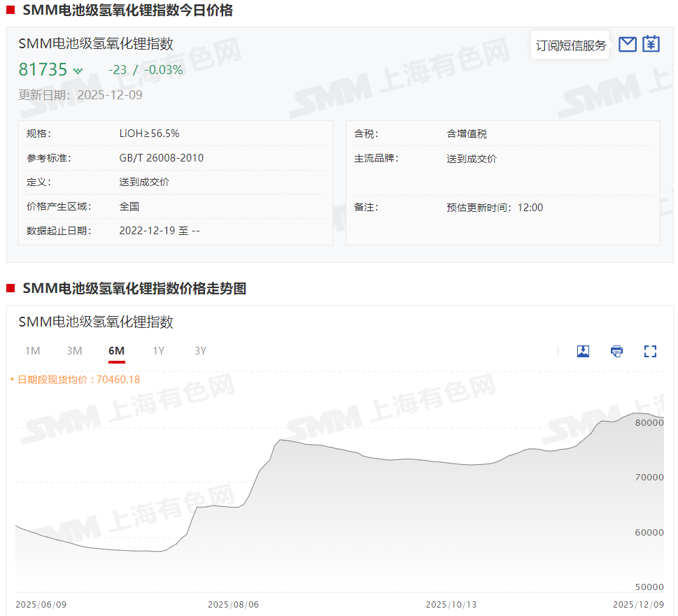Image resolution: width=678 pixels, height=616 pixels.
Task: Click the 2025/12/09 end date label
Action: 638,604
